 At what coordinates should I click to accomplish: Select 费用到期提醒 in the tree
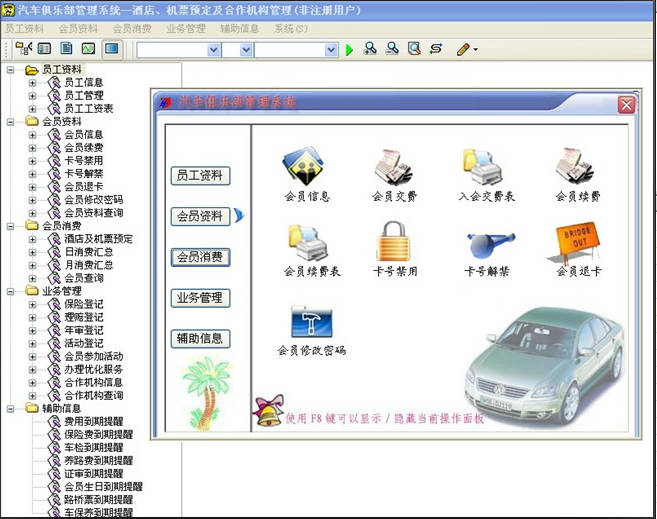pos(93,421)
